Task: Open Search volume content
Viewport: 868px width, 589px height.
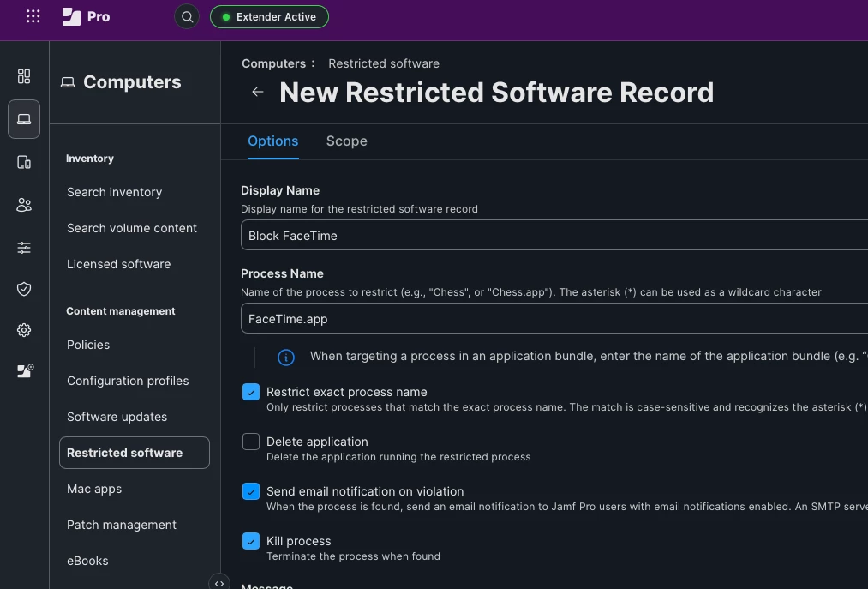Action: [x=132, y=228]
